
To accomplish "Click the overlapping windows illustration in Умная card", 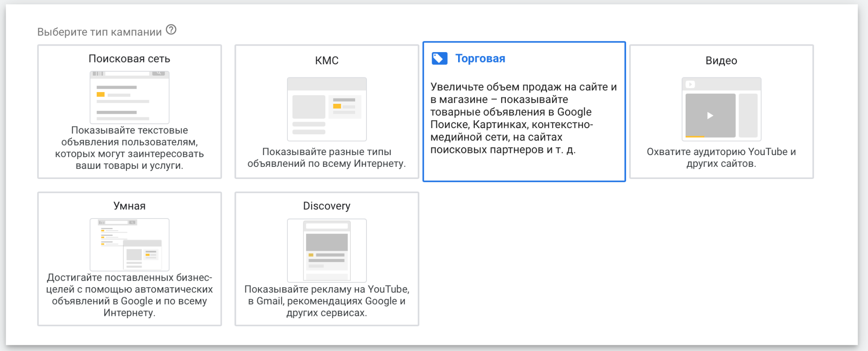I will point(129,245).
